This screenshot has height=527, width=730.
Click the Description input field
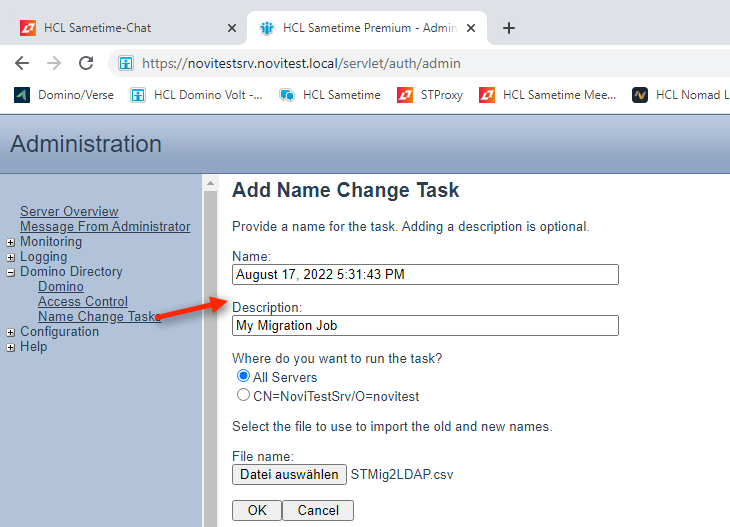tap(425, 325)
